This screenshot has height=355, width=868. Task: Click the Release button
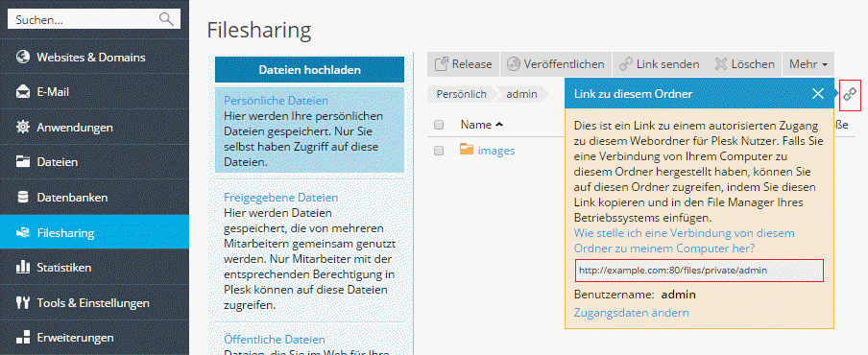pos(464,64)
